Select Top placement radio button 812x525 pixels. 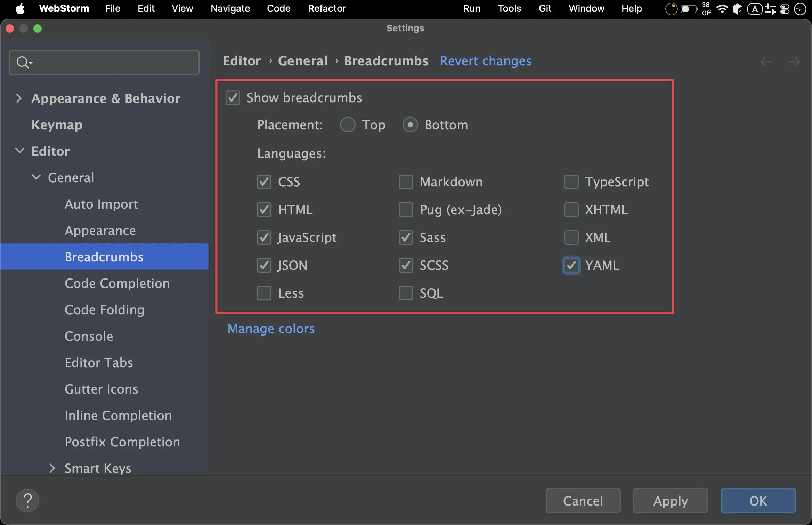click(348, 125)
